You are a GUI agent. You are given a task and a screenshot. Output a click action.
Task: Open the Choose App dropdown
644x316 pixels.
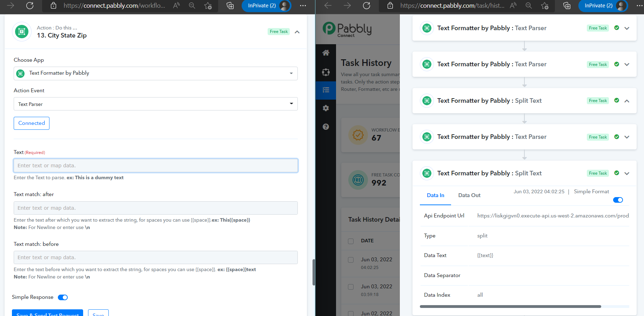pyautogui.click(x=156, y=73)
